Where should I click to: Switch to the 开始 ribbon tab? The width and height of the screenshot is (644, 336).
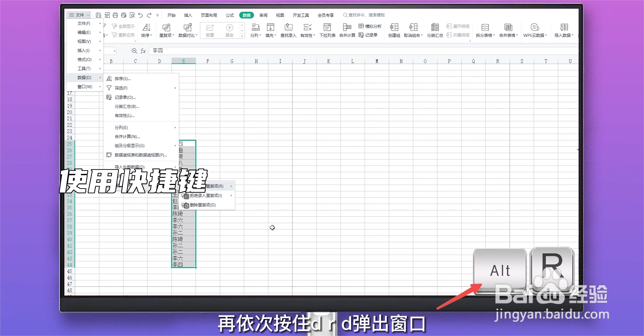coord(171,15)
